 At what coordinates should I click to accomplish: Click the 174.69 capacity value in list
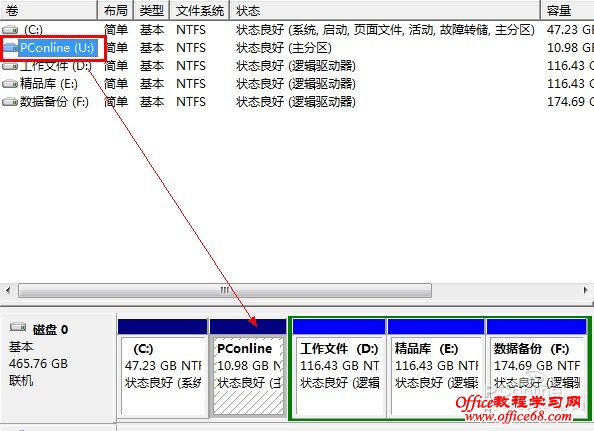click(x=570, y=102)
